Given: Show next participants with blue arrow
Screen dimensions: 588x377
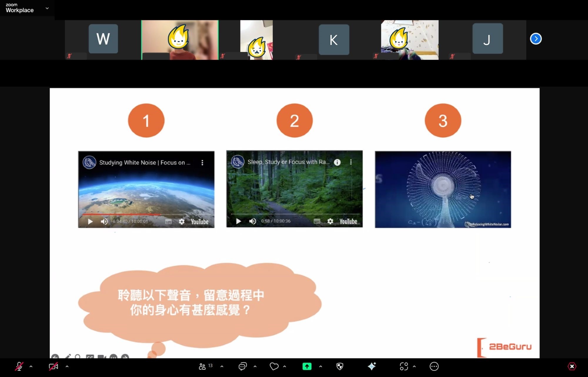Looking at the screenshot, I should (x=536, y=39).
